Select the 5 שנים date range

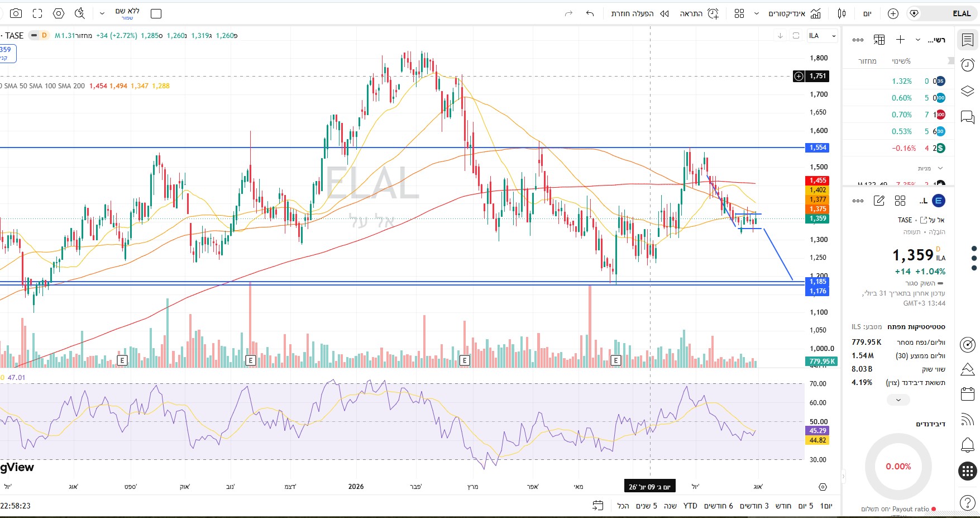[x=647, y=506]
